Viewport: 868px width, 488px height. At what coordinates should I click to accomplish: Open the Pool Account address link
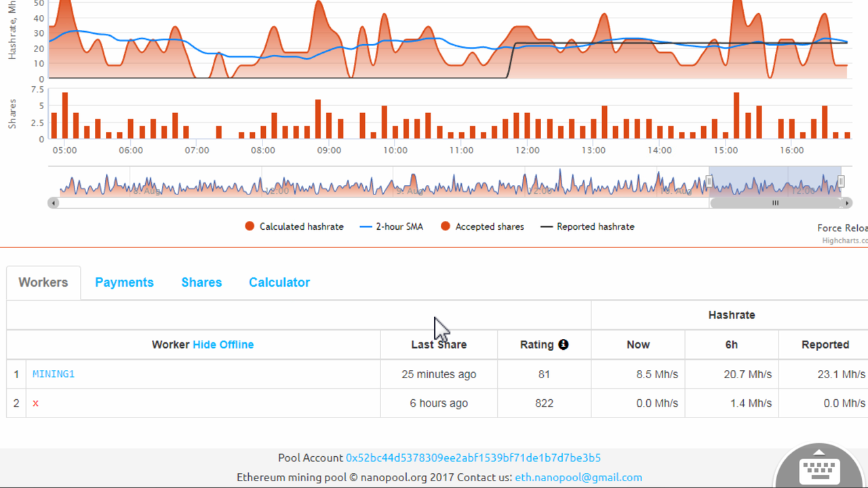473,458
